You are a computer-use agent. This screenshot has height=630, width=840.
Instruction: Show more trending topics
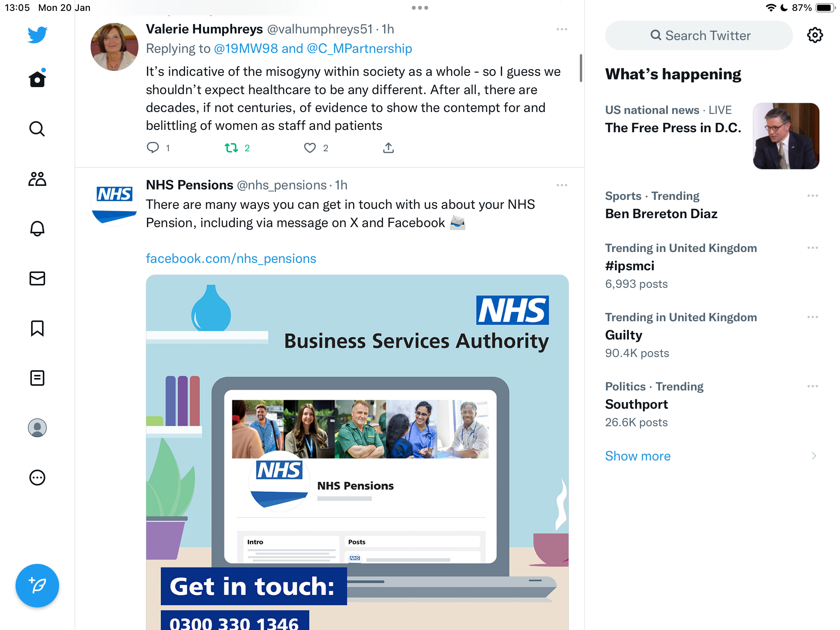pos(638,456)
